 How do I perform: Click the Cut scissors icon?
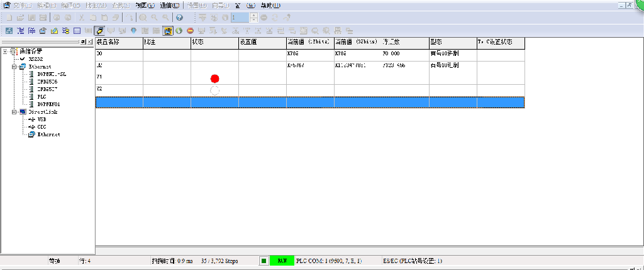click(82, 18)
